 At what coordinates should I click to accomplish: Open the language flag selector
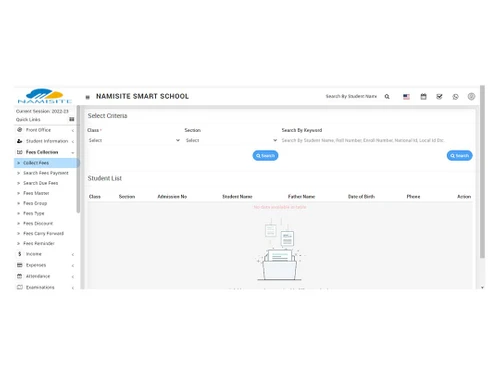[x=406, y=97]
